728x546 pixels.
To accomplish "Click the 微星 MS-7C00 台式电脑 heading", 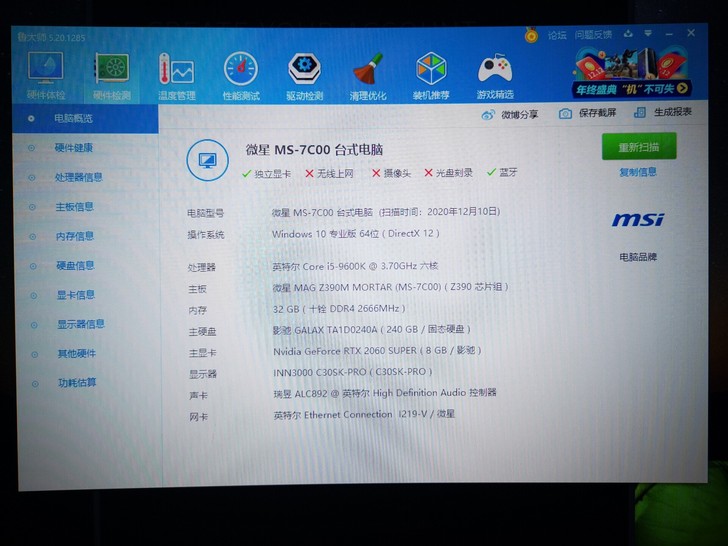I will tap(314, 150).
